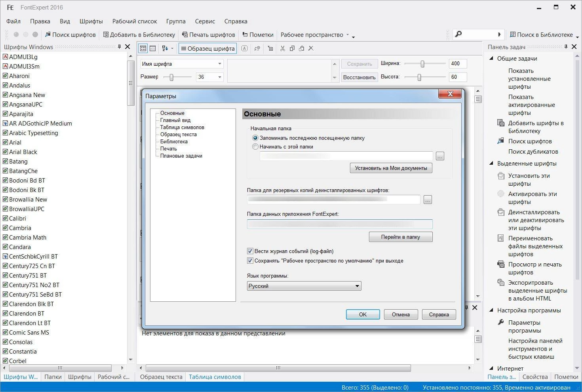Click Экспортировать выделенные шрифты в альбом HTML
The height and width of the screenshot is (392, 582).
click(537, 290)
